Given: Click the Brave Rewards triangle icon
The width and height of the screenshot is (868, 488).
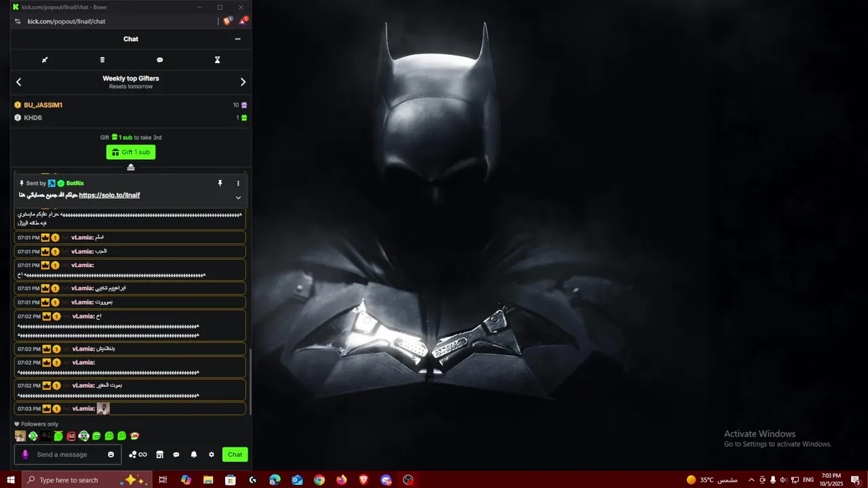Looking at the screenshot, I should 243,21.
